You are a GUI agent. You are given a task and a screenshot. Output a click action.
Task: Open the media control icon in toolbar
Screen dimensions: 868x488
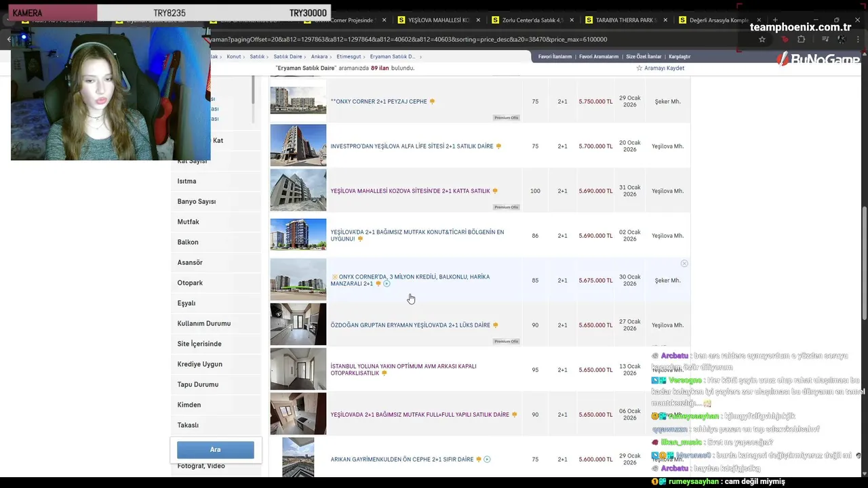coord(825,39)
